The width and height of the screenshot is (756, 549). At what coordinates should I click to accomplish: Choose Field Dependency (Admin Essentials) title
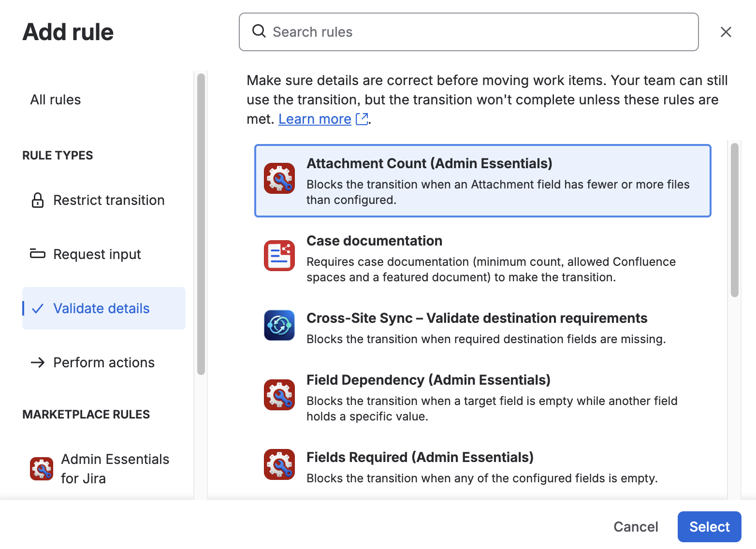click(x=428, y=380)
